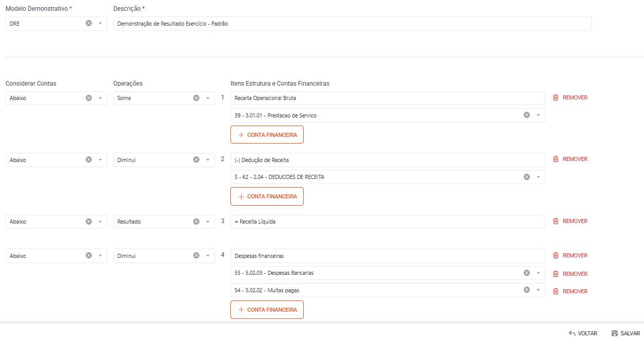The height and width of the screenshot is (342, 644).
Task: Clear the Despesas Bancarias account selection
Action: tap(526, 273)
